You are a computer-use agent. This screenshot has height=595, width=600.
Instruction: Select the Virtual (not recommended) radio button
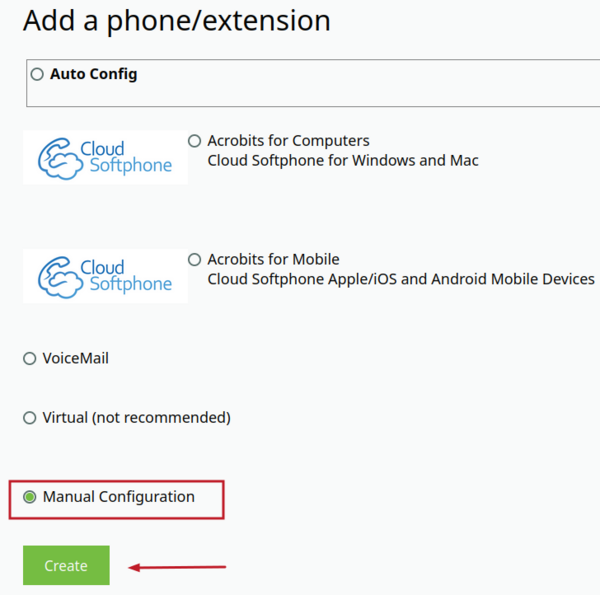30,417
